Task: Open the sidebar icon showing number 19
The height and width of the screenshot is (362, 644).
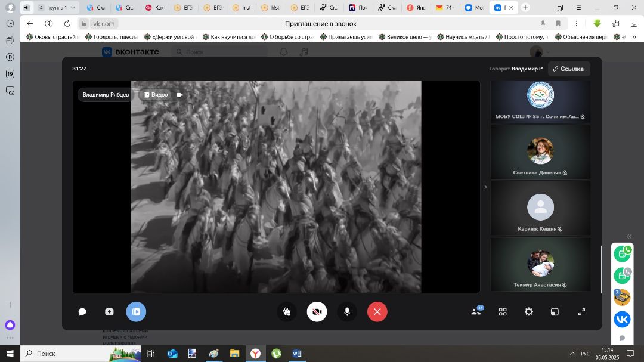Action: pyautogui.click(x=10, y=74)
